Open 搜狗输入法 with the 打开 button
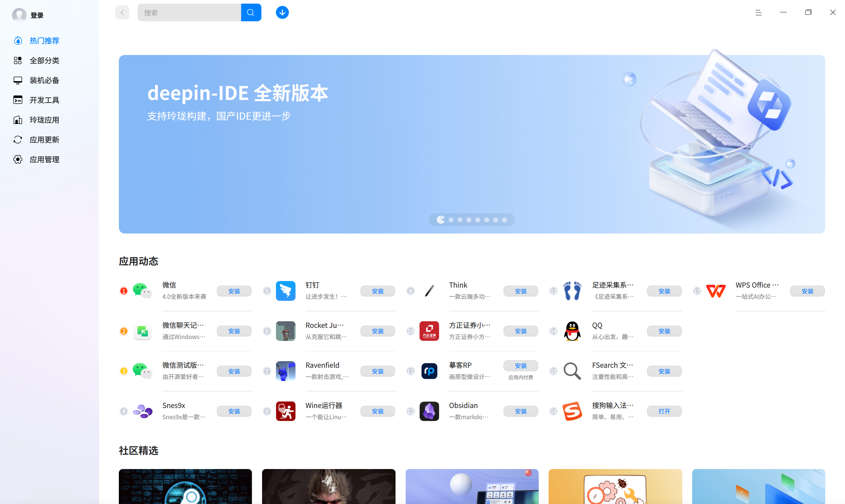845x504 pixels. [664, 411]
